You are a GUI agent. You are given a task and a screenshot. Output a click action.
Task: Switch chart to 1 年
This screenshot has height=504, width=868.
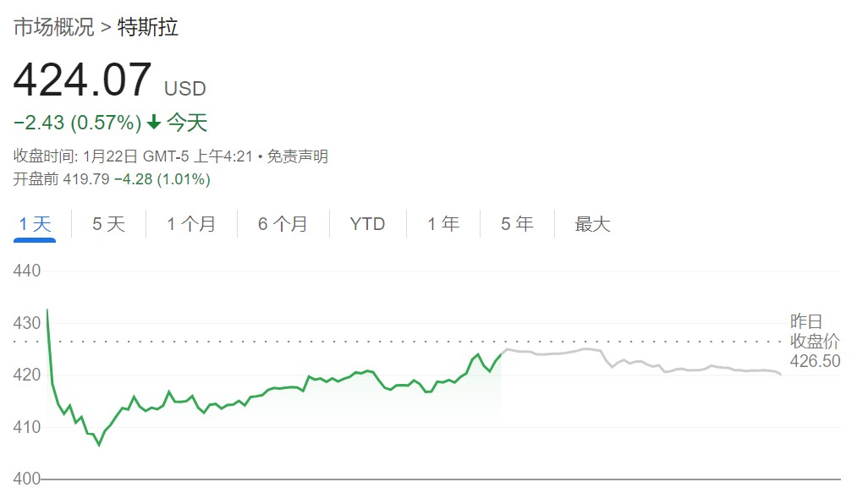pyautogui.click(x=442, y=224)
